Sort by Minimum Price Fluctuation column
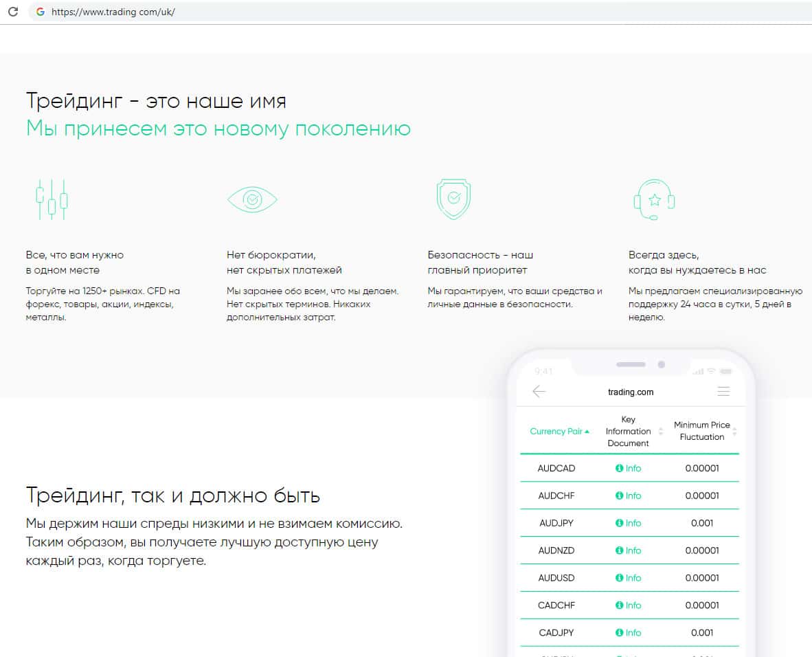 702,432
